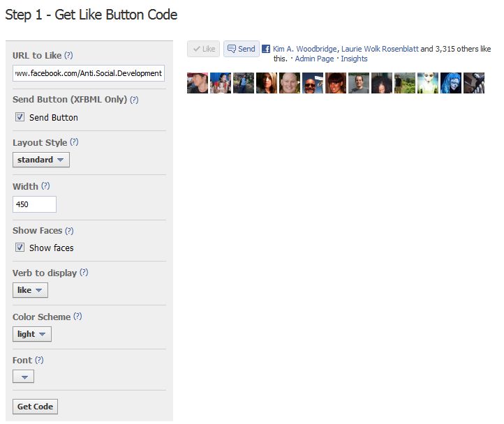
Task: Open the Verb to display like dropdown
Action: coord(30,290)
